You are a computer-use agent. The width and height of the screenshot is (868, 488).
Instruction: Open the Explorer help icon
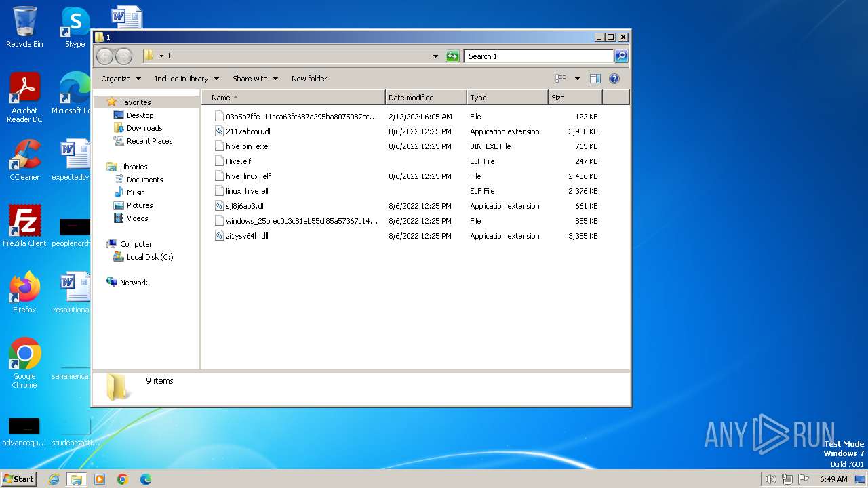614,79
